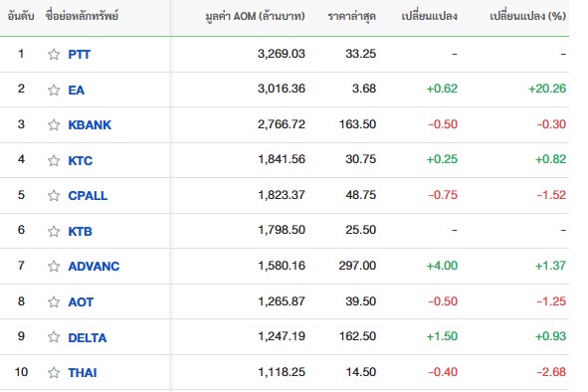The height and width of the screenshot is (392, 588).
Task: Click the อันดับ ranking column header
Action: pyautogui.click(x=21, y=16)
